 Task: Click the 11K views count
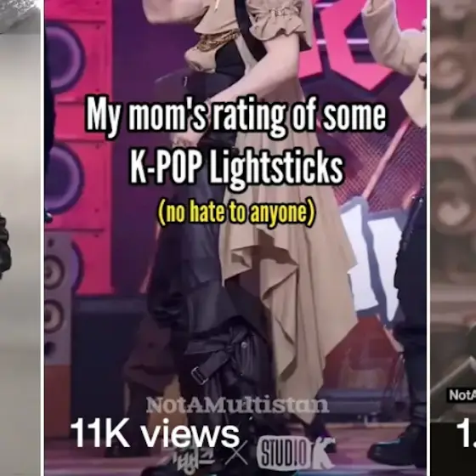tap(155, 433)
